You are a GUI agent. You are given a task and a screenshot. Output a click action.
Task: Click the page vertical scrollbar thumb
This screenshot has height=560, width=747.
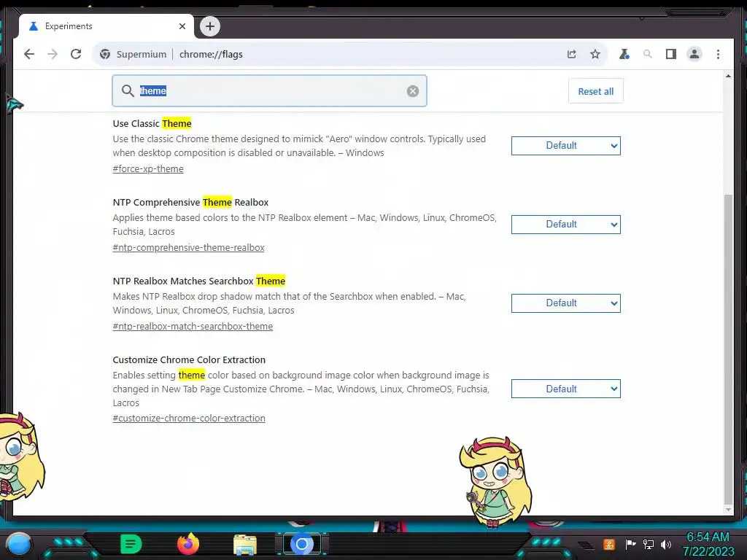(x=727, y=348)
